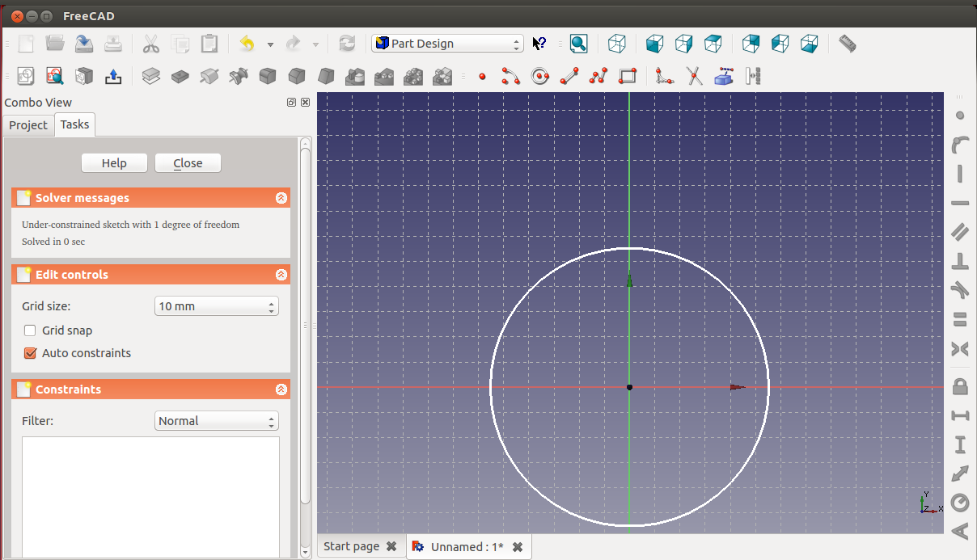Switch to the Project tab
Screen dimensions: 977x560
[28, 125]
